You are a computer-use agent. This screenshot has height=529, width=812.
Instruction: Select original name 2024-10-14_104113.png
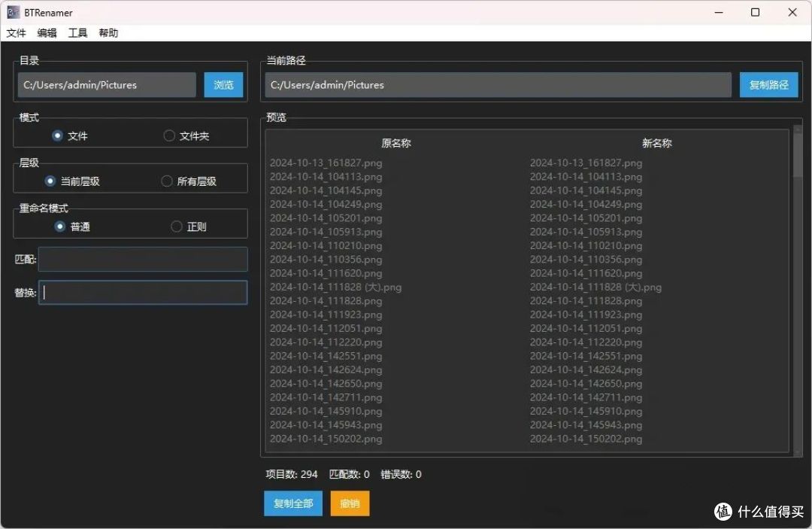point(326,177)
